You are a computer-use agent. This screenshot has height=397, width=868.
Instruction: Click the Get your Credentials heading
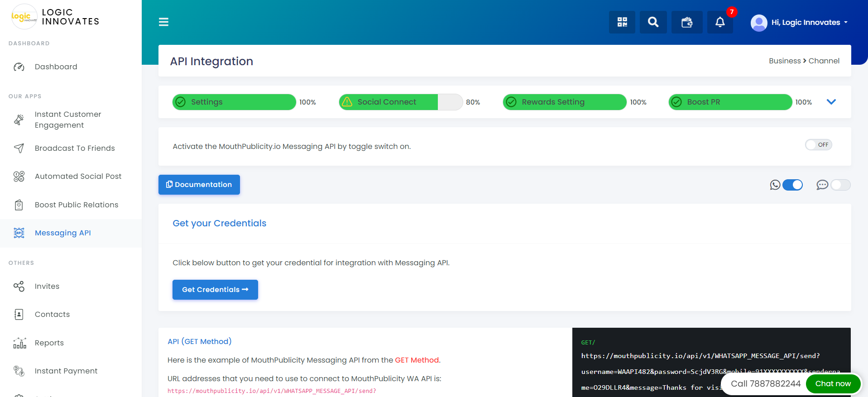[x=220, y=223]
